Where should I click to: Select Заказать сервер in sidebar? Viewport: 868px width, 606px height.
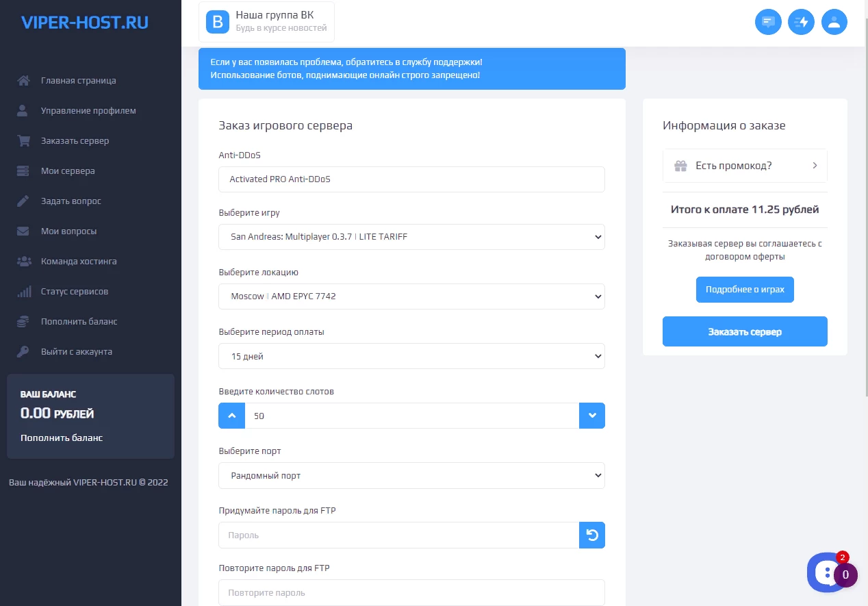[x=75, y=141]
